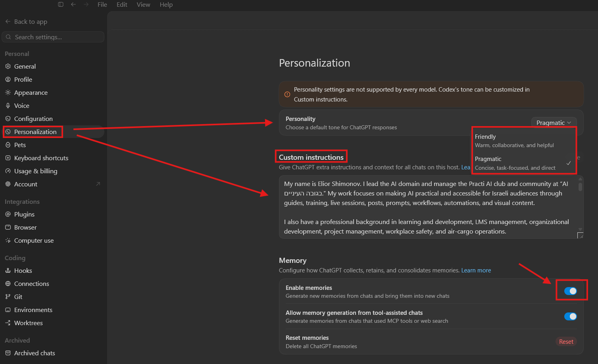The height and width of the screenshot is (364, 598).
Task: Open the Custom instructions Learn more link
Action: 465,167
